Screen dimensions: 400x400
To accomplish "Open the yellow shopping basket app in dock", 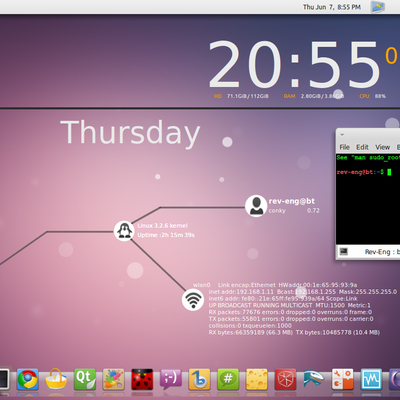I will 56,379.
